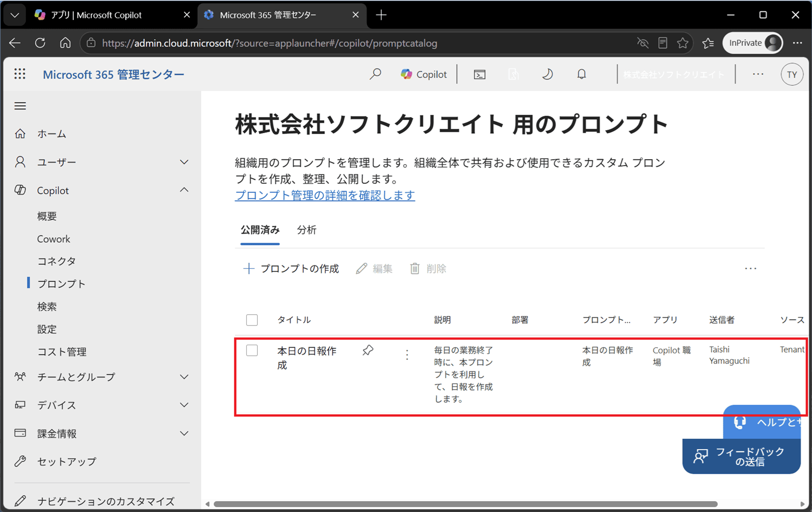Open Copilot from the header bar

[424, 74]
